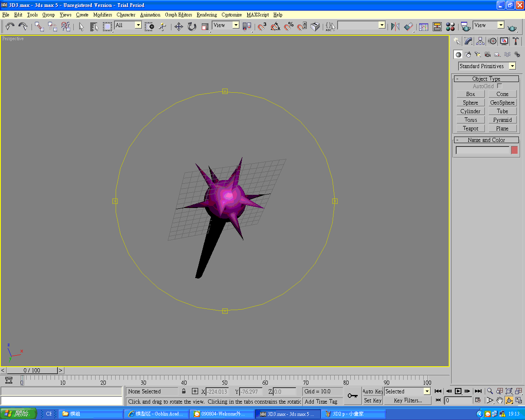Open the Curve Editor (Track View)
Viewport: 525px width, 420px height.
424,27
